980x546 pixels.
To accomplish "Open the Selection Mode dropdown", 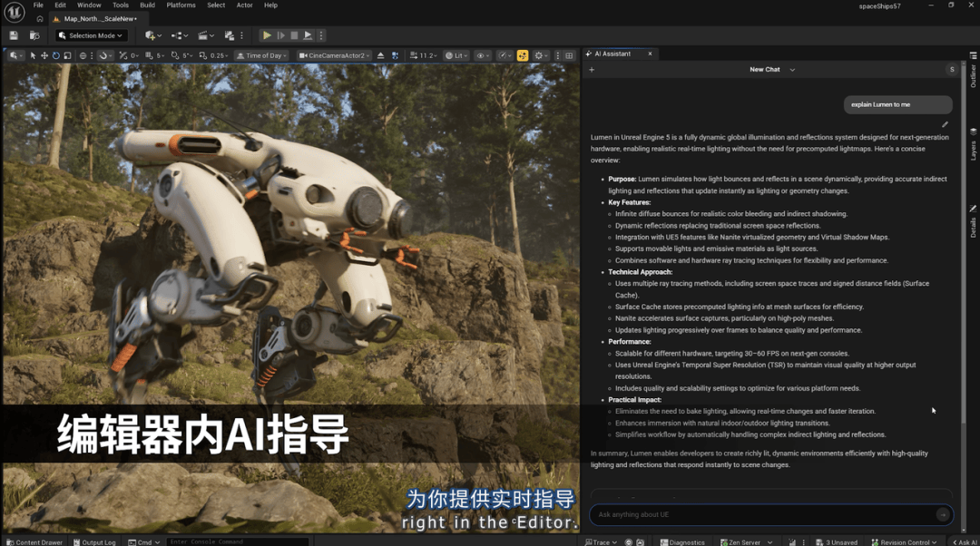I will pos(91,35).
